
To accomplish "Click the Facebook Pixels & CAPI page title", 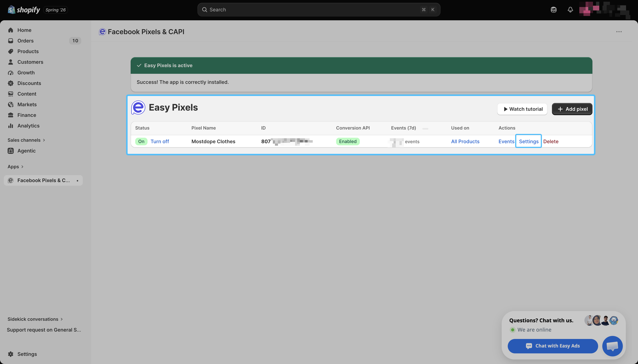I will click(x=146, y=32).
